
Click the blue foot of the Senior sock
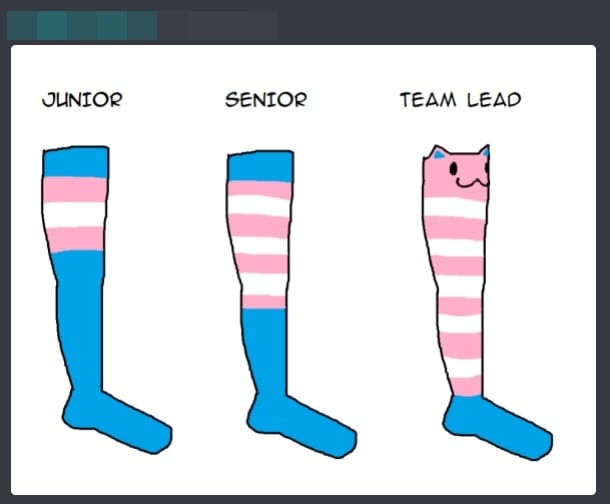(301, 426)
